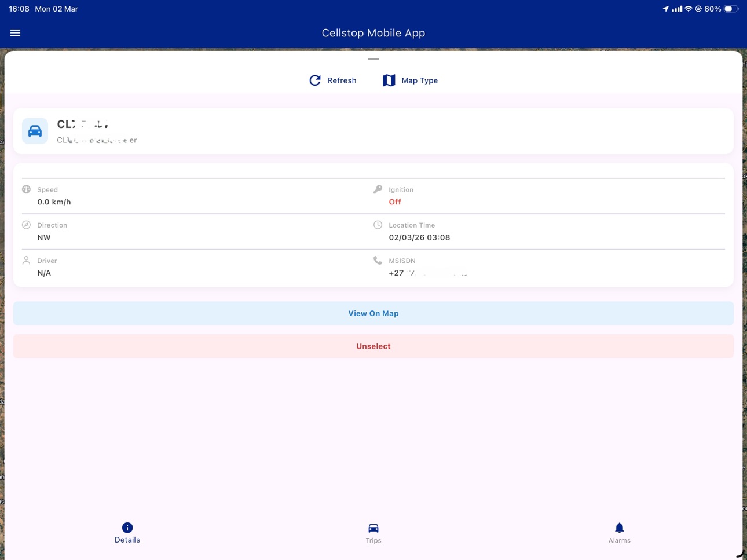This screenshot has height=560, width=747.
Task: Click the battery indicator in status bar
Action: click(731, 9)
